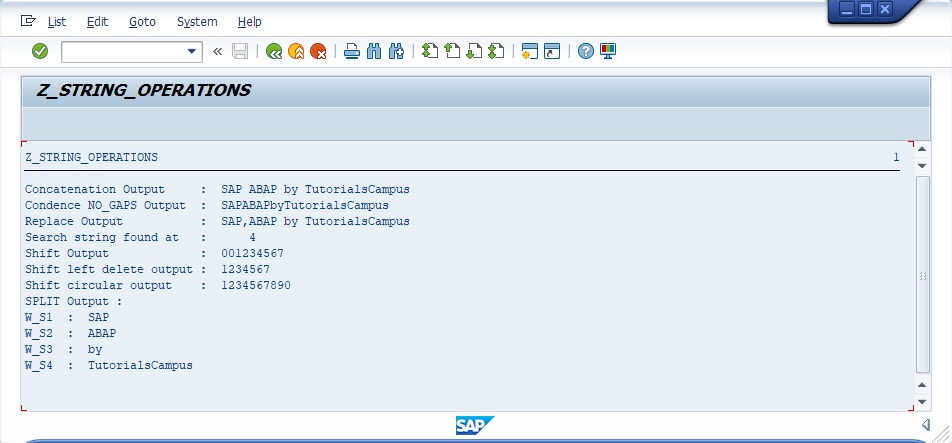952x443 pixels.
Task: Click the vertical scrollbar thumb
Action: 922,274
